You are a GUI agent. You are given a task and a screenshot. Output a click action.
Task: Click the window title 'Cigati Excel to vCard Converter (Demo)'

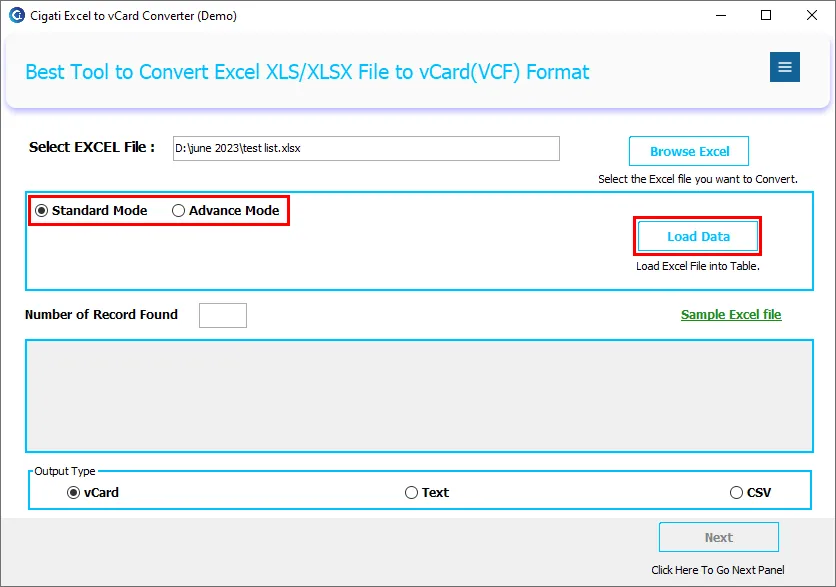(x=133, y=15)
